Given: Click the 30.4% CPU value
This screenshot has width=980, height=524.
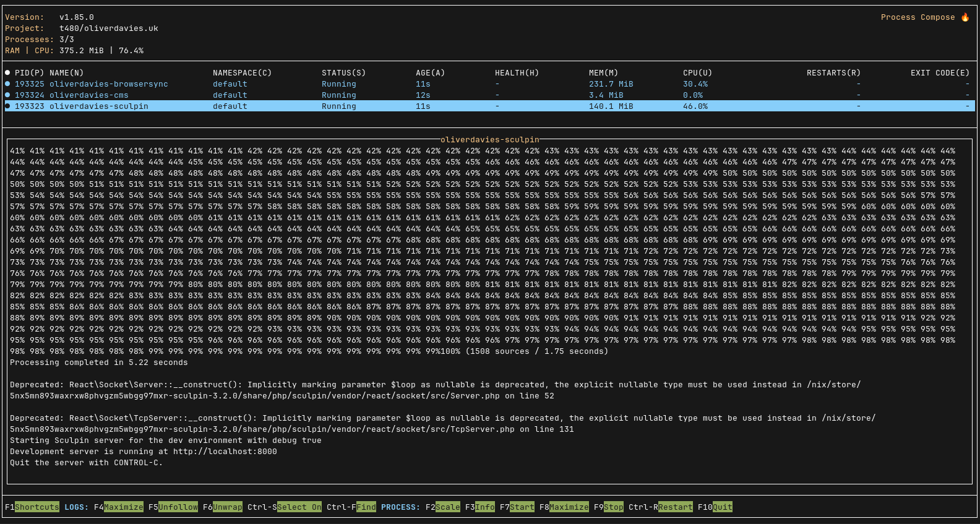Looking at the screenshot, I should pos(695,84).
